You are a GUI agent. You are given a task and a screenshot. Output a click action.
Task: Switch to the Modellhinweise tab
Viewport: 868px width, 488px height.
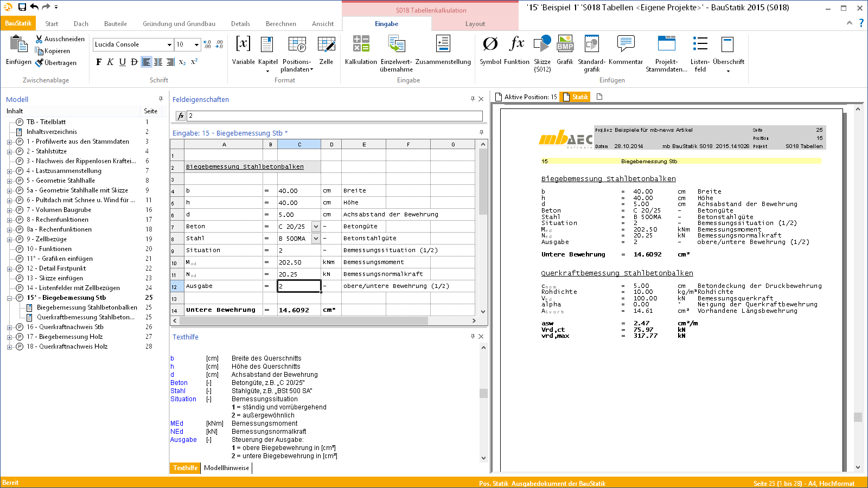pyautogui.click(x=226, y=468)
